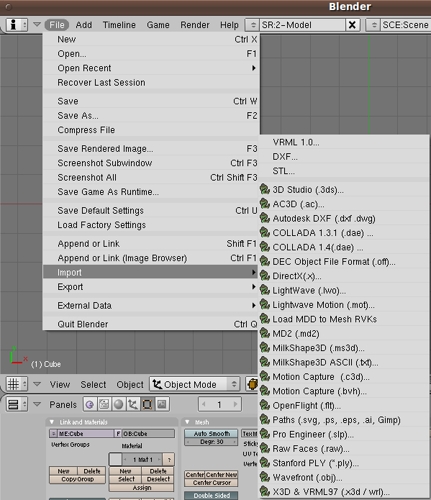
Task: Click python icon beside 3D Studio (.3ds)
Action: (x=265, y=189)
